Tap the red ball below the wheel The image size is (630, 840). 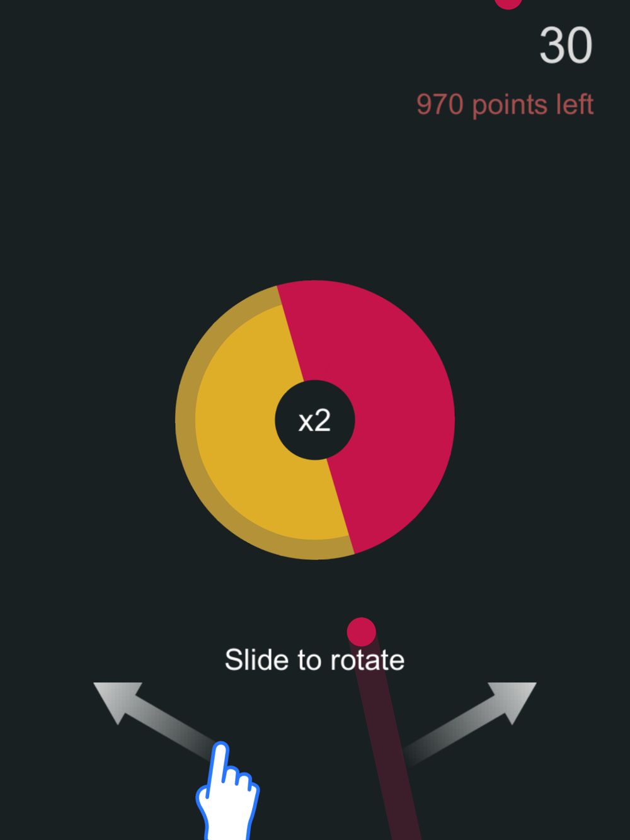click(x=361, y=632)
